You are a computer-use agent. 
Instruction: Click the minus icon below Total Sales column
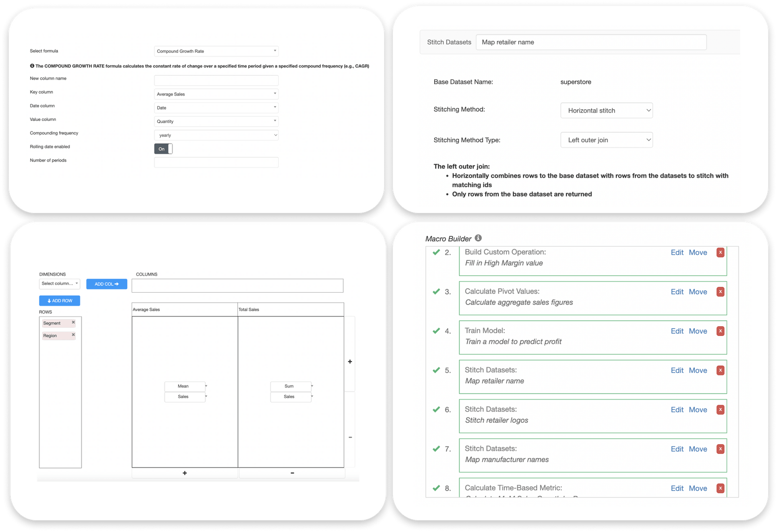tap(292, 473)
